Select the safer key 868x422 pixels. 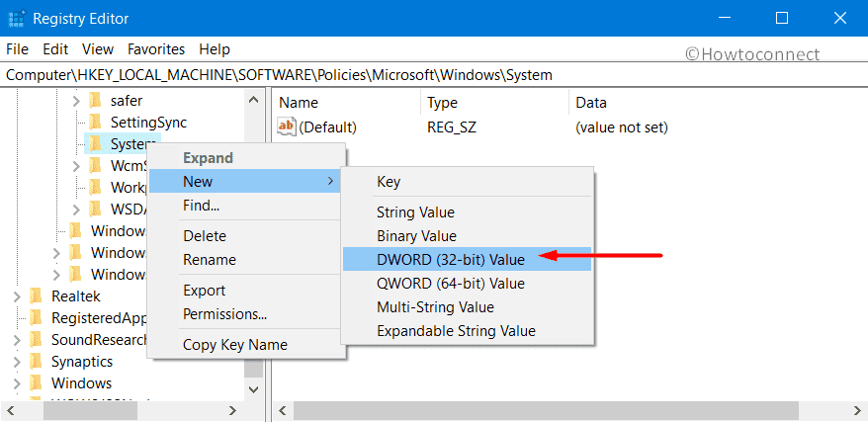tap(127, 101)
